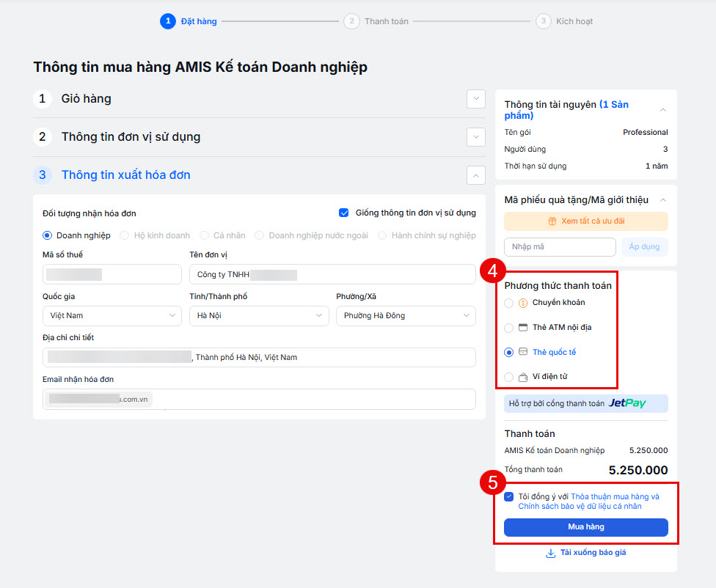Screen dimensions: 716x588
Task: Choose Ví điện tử payment method
Action: click(508, 377)
